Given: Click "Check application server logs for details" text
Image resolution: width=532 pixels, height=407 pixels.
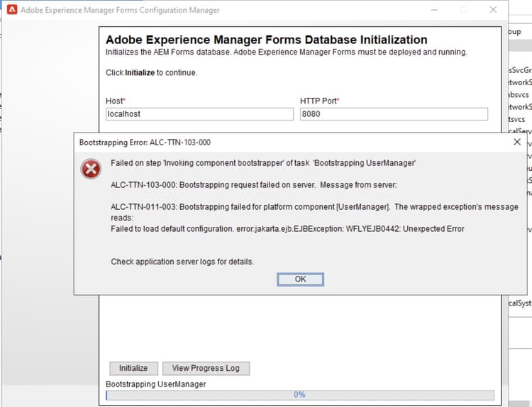Looking at the screenshot, I should 182,262.
